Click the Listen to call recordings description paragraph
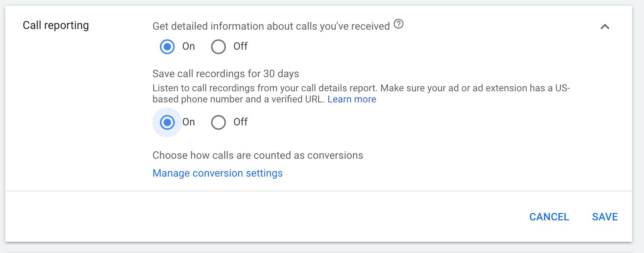644x253 pixels. pos(361,94)
